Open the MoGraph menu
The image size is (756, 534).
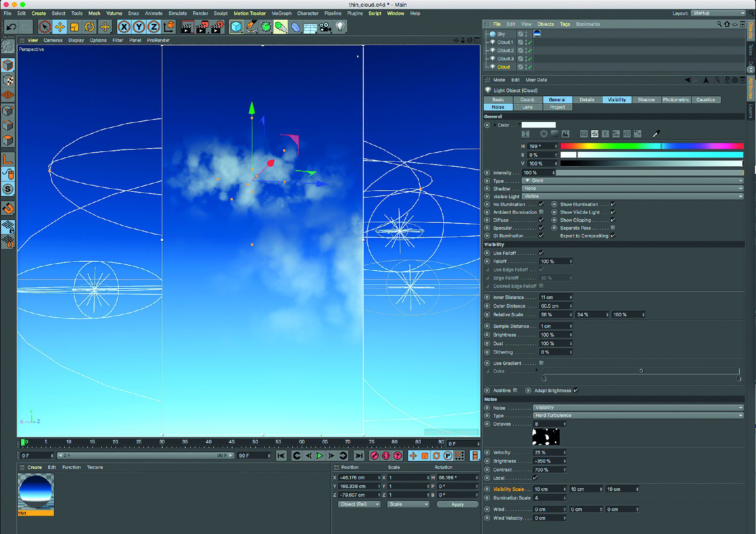[x=281, y=13]
